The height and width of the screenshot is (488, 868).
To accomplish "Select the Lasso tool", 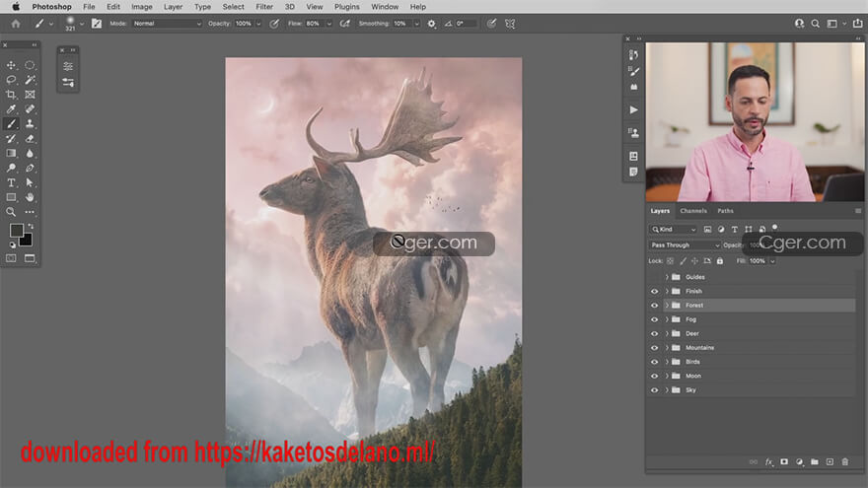I will 11,80.
